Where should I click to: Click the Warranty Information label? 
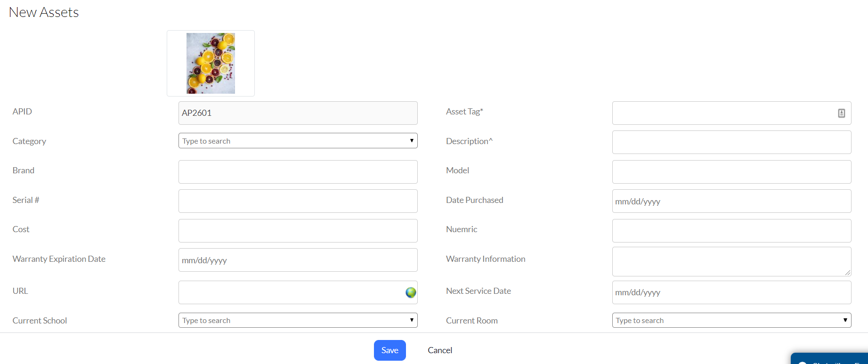pyautogui.click(x=486, y=259)
